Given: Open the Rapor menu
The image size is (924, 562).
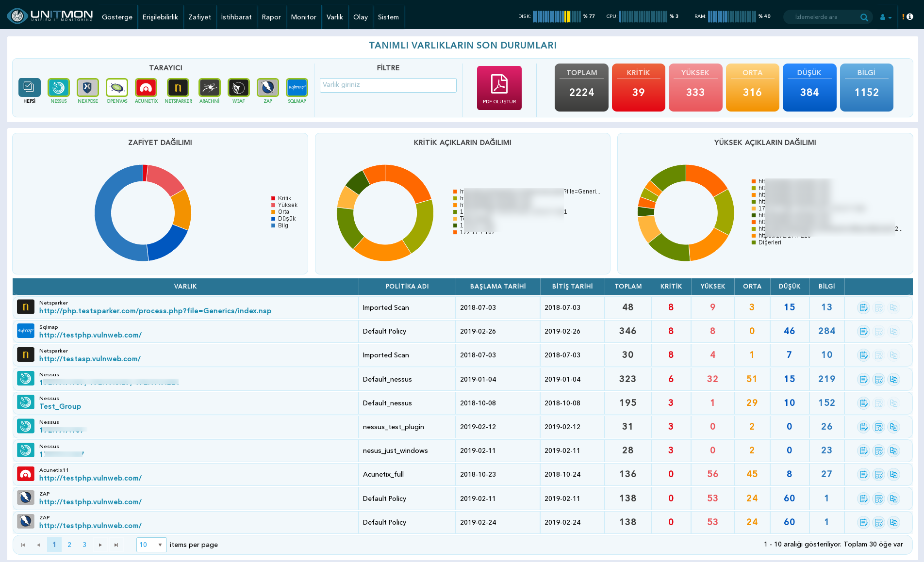Looking at the screenshot, I should 271,17.
